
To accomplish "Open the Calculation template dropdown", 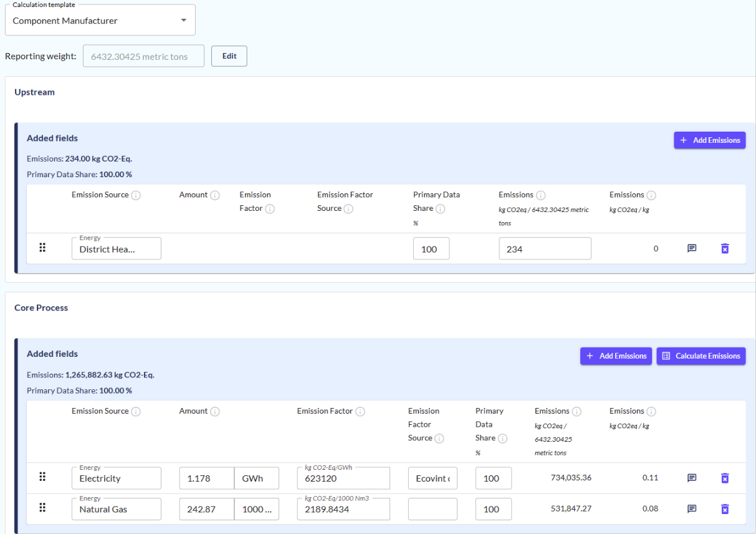I will pos(100,21).
